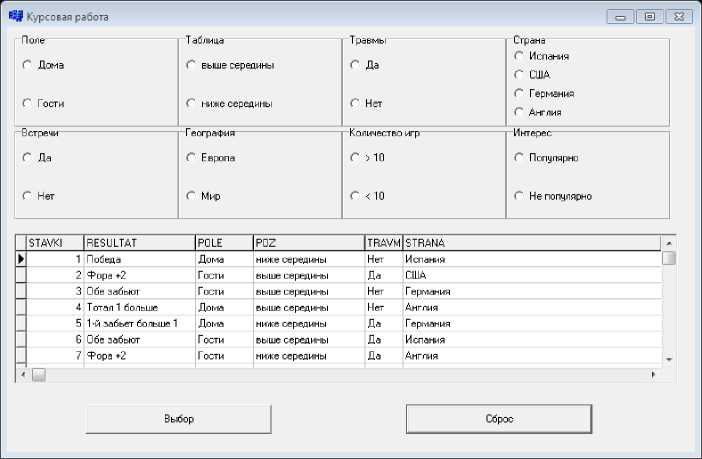Screen dimensions: 702x459
Task: Select "Не популярно" interest option
Action: tap(518, 196)
